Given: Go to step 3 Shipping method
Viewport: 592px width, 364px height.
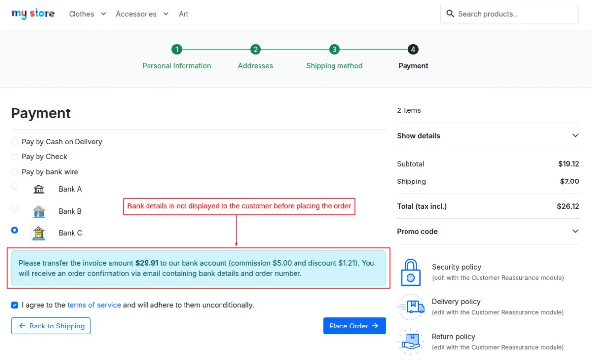Looking at the screenshot, I should [x=334, y=57].
